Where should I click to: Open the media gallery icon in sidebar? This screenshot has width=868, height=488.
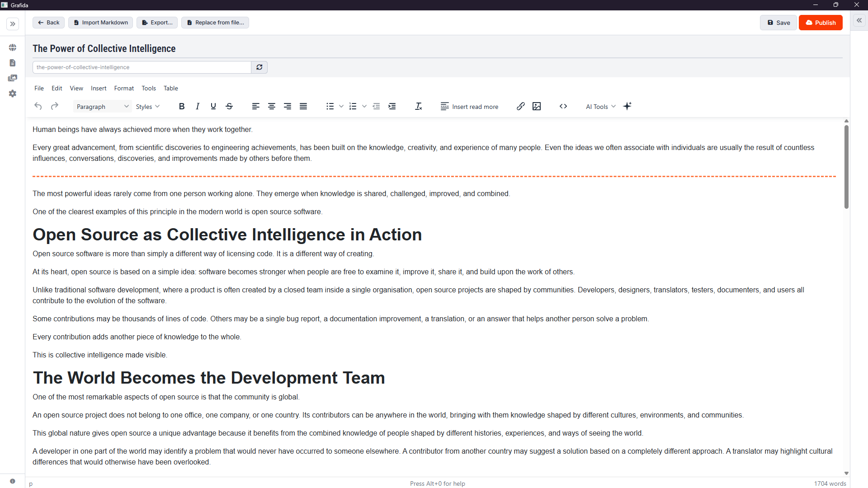tap(13, 78)
